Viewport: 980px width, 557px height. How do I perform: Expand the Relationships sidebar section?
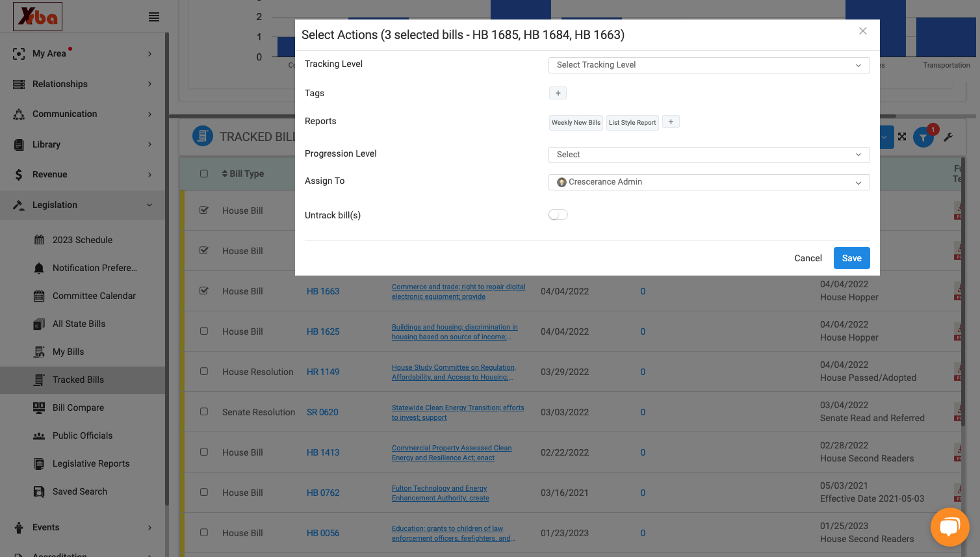[x=83, y=84]
